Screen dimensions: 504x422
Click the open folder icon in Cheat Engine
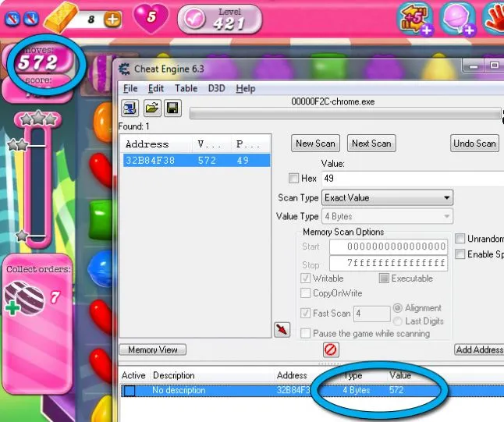(152, 108)
